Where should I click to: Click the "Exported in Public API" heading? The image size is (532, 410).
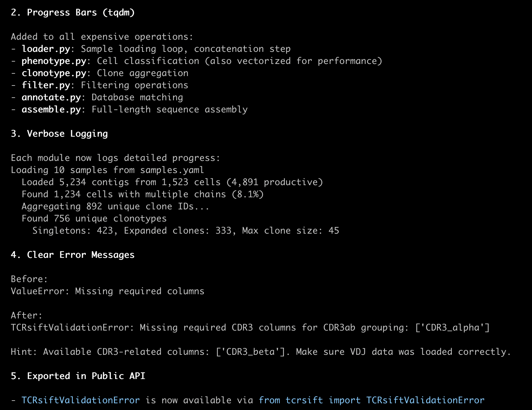[x=86, y=376]
